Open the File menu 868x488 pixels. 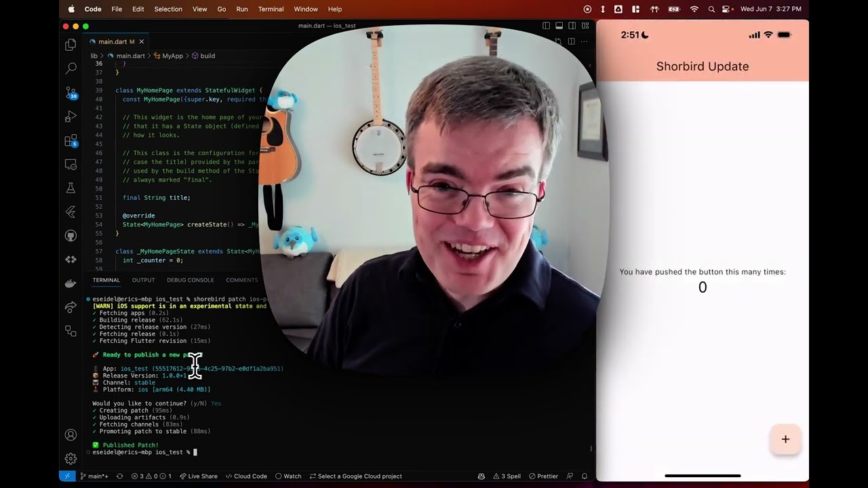tap(117, 9)
